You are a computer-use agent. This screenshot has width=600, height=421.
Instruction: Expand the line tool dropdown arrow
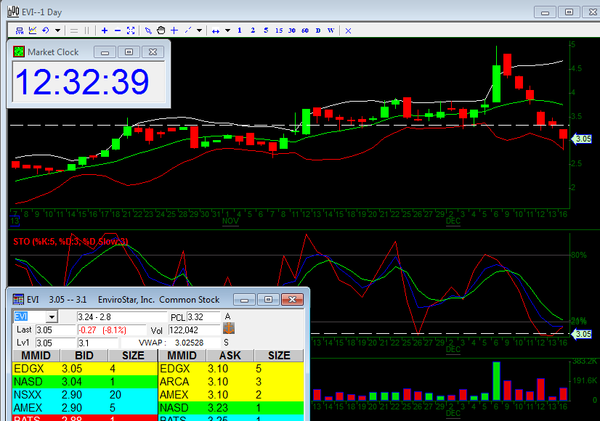(200, 31)
